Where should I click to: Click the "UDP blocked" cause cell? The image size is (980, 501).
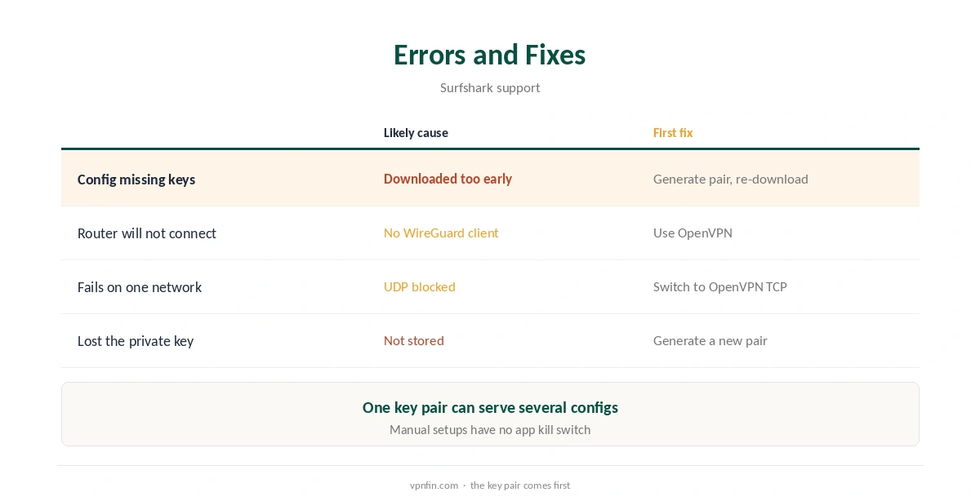[x=420, y=287]
